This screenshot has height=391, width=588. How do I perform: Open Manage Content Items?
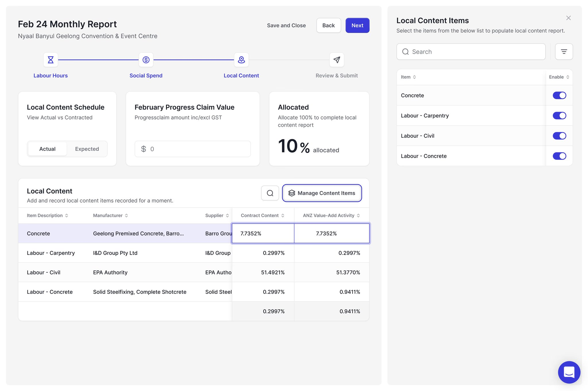pyautogui.click(x=322, y=193)
